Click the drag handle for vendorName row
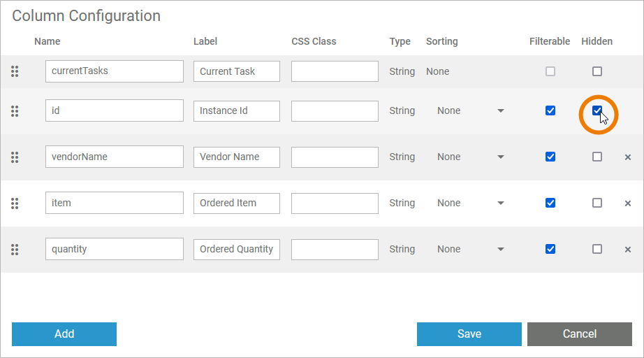The image size is (644, 358). [15, 157]
